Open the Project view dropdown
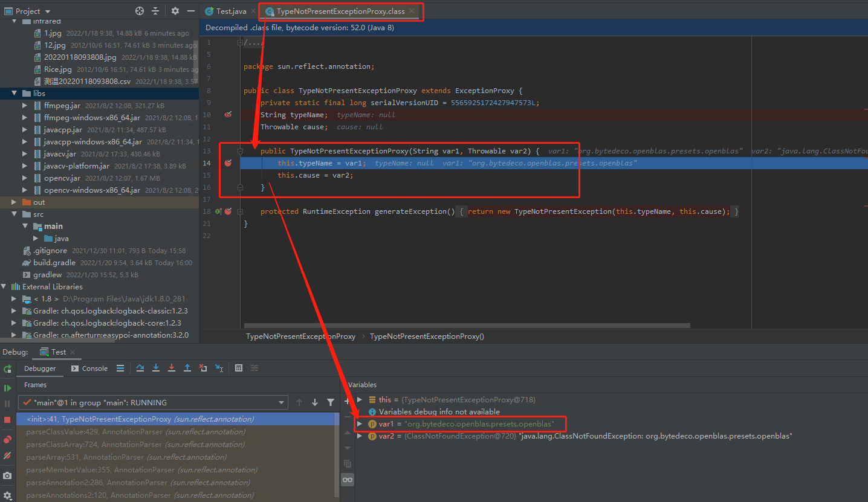This screenshot has height=502, width=868. pos(27,10)
